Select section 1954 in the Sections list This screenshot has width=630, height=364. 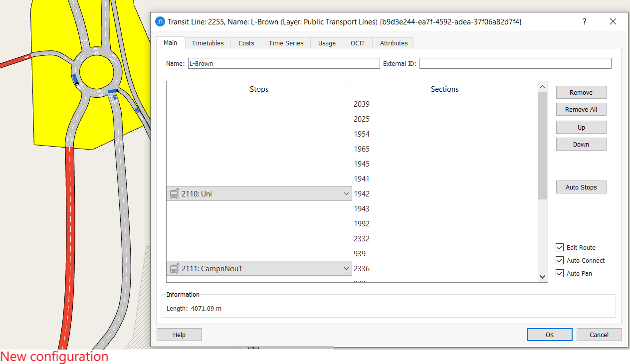click(362, 134)
